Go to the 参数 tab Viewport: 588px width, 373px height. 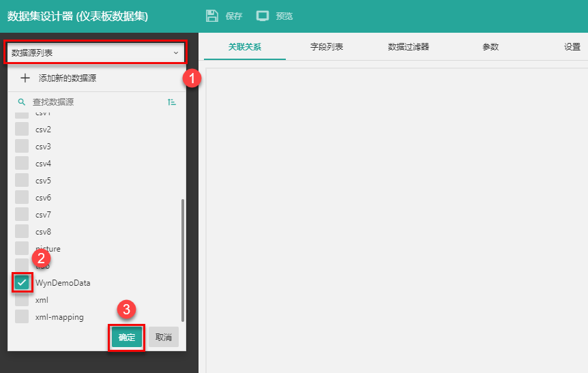(490, 47)
